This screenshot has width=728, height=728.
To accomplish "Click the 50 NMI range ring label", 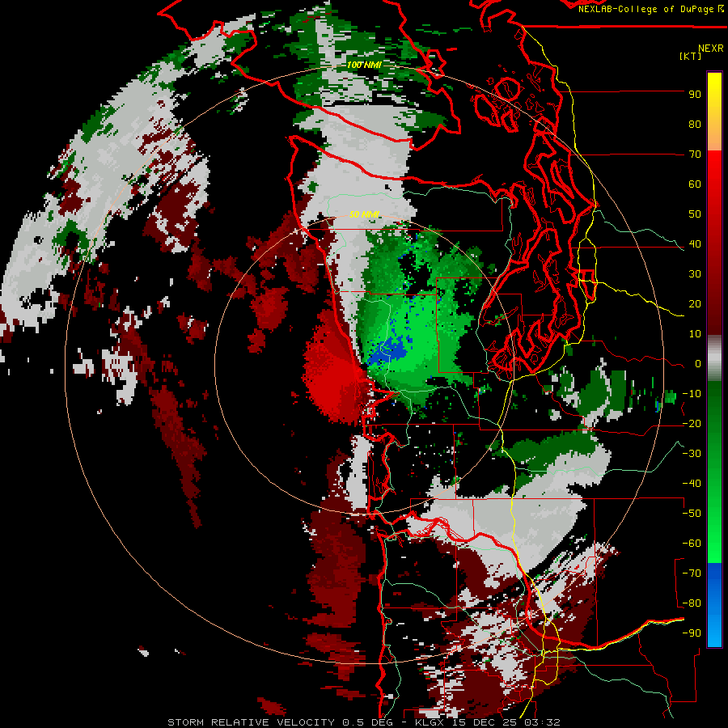I will tap(364, 214).
